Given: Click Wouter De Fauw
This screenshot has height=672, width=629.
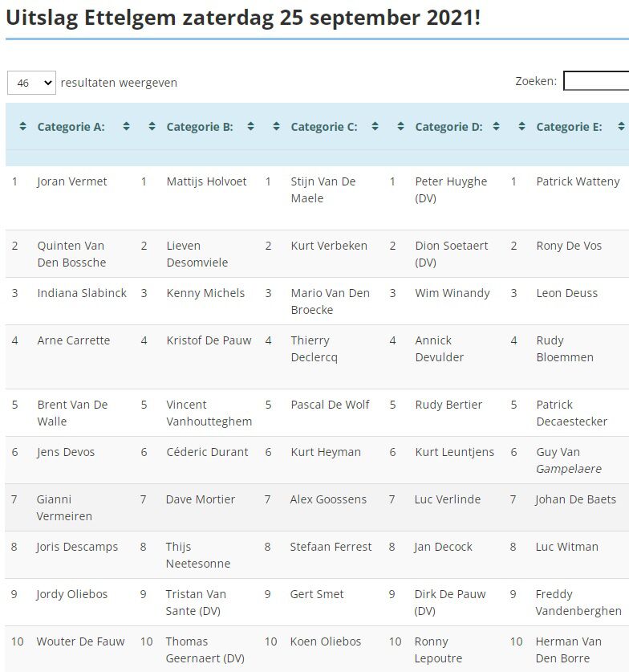Looking at the screenshot, I should click(x=80, y=641).
